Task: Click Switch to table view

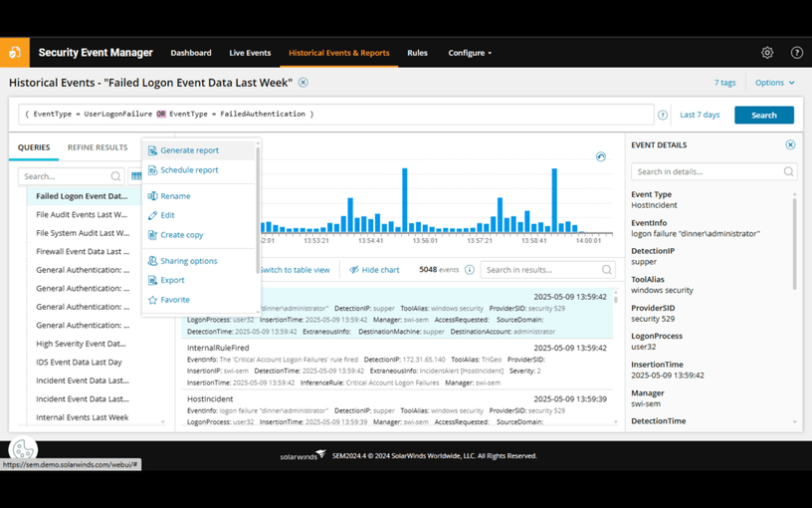Action: click(x=295, y=270)
